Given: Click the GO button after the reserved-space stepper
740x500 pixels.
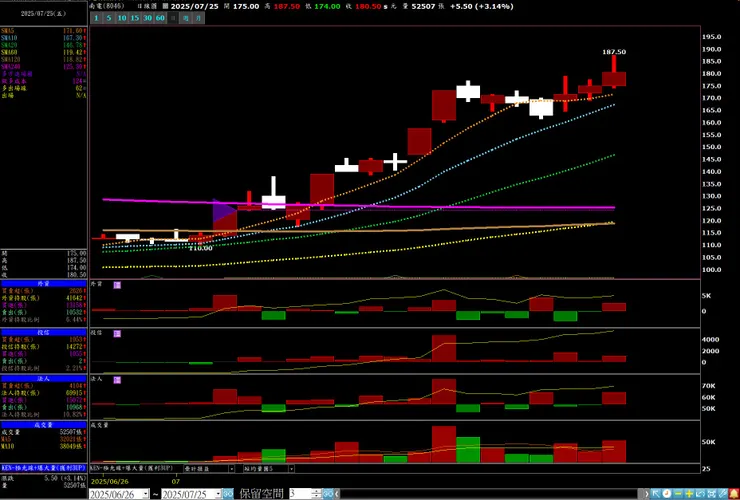Looking at the screenshot, I should (x=328, y=494).
